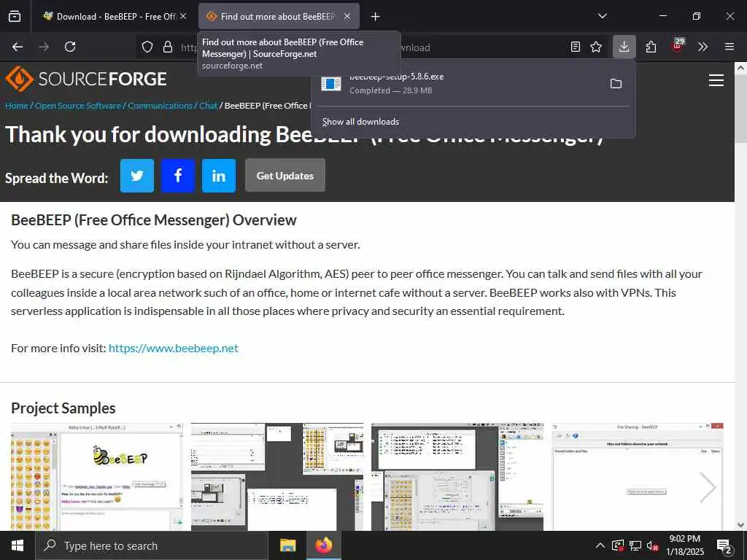Go back to the previous page
Viewport: 747px width, 560px height.
pyautogui.click(x=18, y=47)
